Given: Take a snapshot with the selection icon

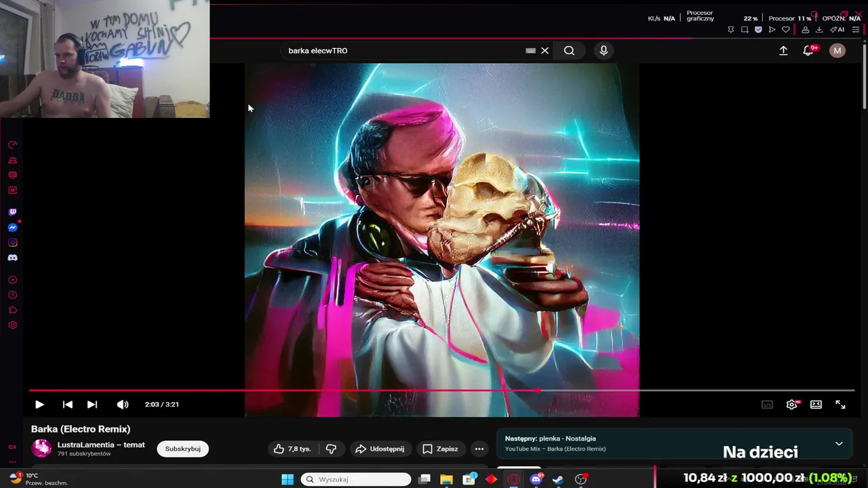Looking at the screenshot, I should click(x=745, y=30).
